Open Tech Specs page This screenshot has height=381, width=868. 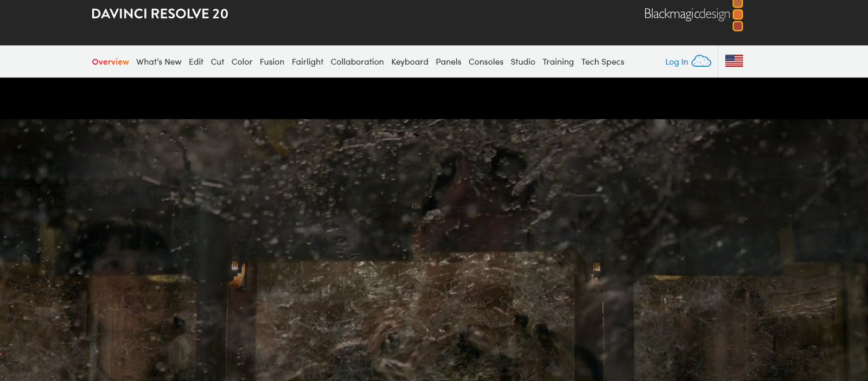click(x=602, y=62)
